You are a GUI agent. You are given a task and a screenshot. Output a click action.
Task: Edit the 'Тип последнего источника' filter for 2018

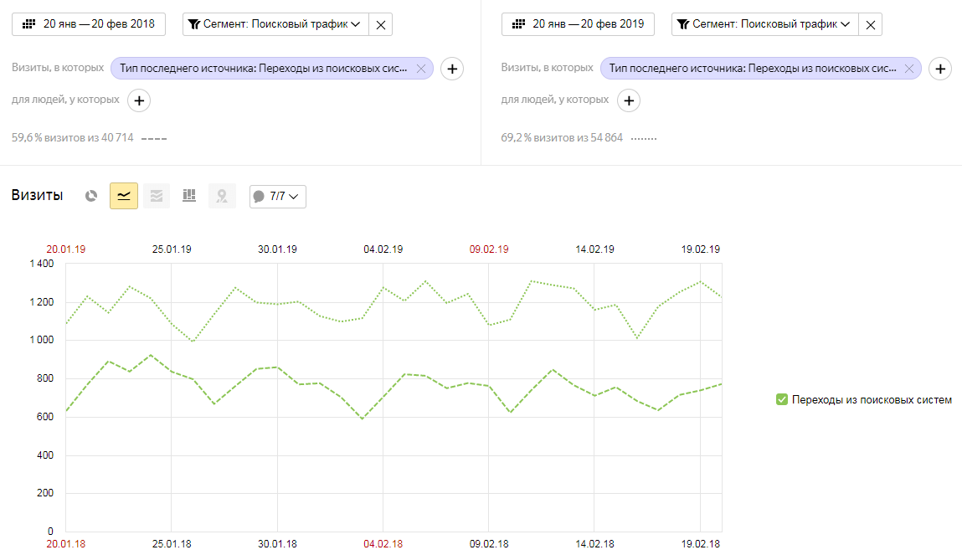point(264,69)
